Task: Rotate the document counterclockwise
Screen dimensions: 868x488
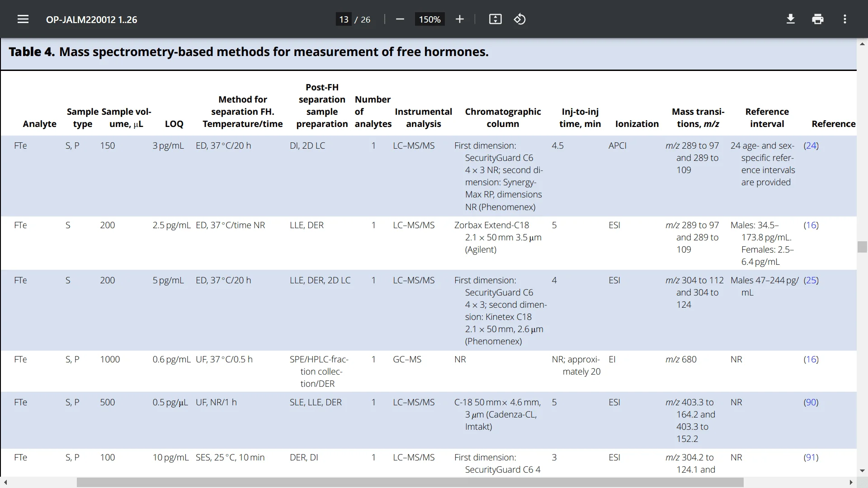Action: tap(520, 19)
